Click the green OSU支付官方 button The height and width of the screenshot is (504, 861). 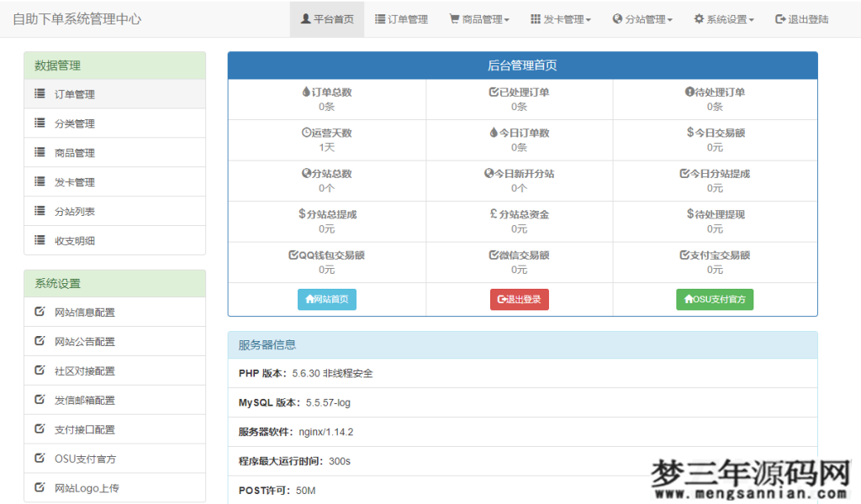tap(715, 299)
